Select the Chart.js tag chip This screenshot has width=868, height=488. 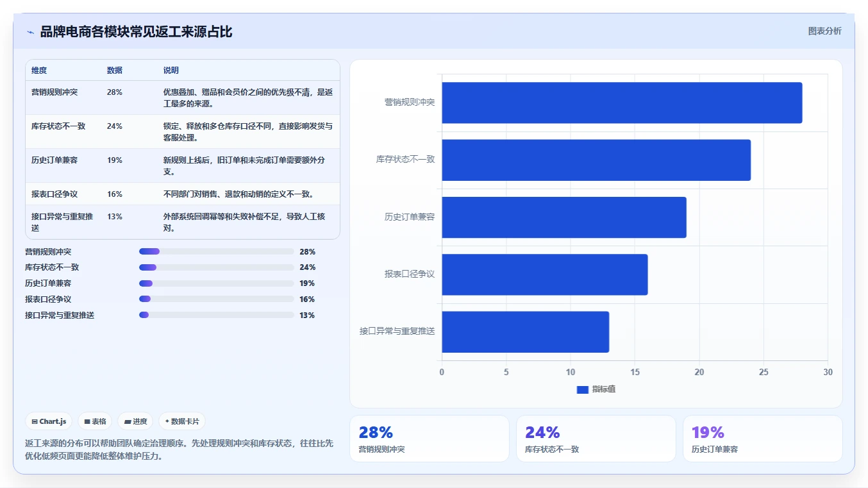49,421
